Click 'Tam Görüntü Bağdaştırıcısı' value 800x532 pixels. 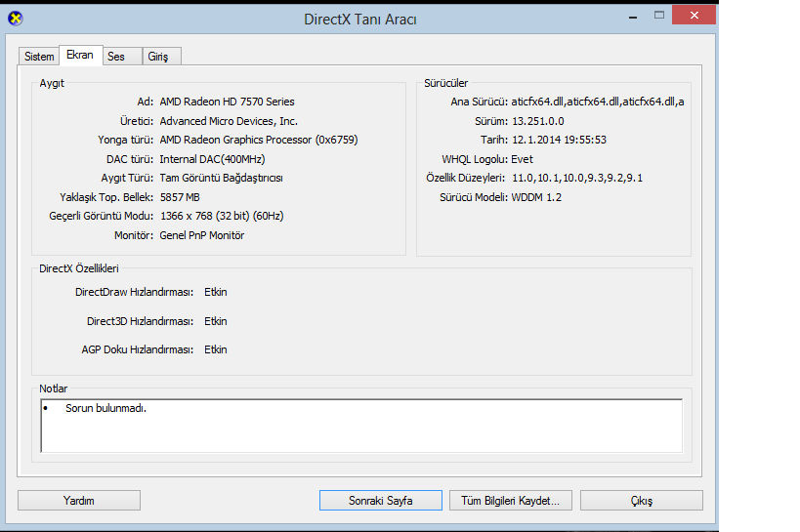click(x=221, y=178)
